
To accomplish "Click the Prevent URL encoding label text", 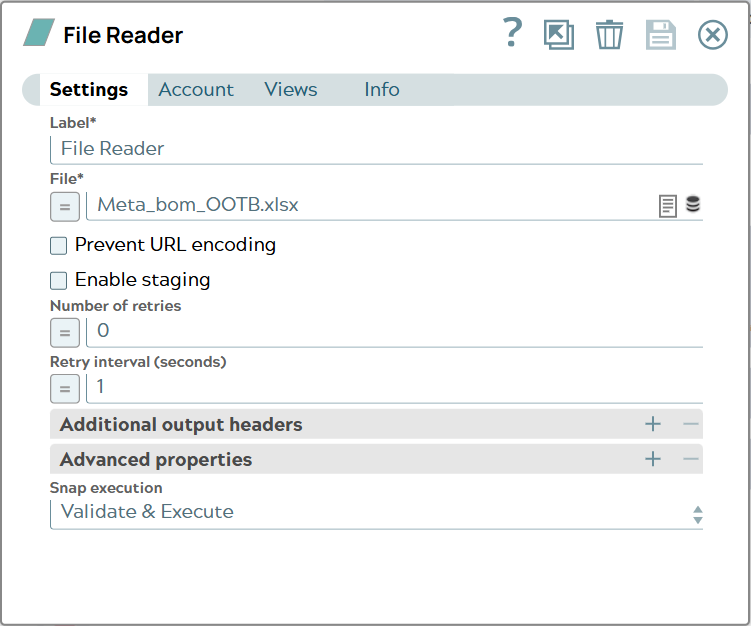I will 175,245.
